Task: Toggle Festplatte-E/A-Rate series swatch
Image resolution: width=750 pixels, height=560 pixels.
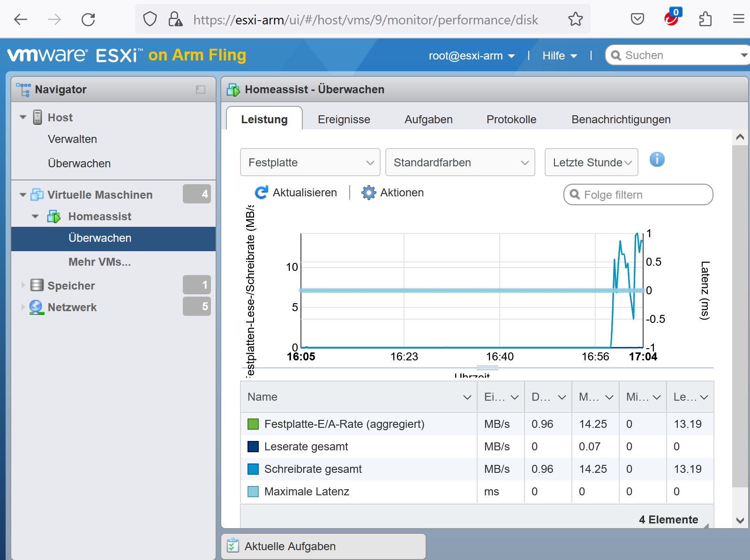Action: [x=253, y=424]
